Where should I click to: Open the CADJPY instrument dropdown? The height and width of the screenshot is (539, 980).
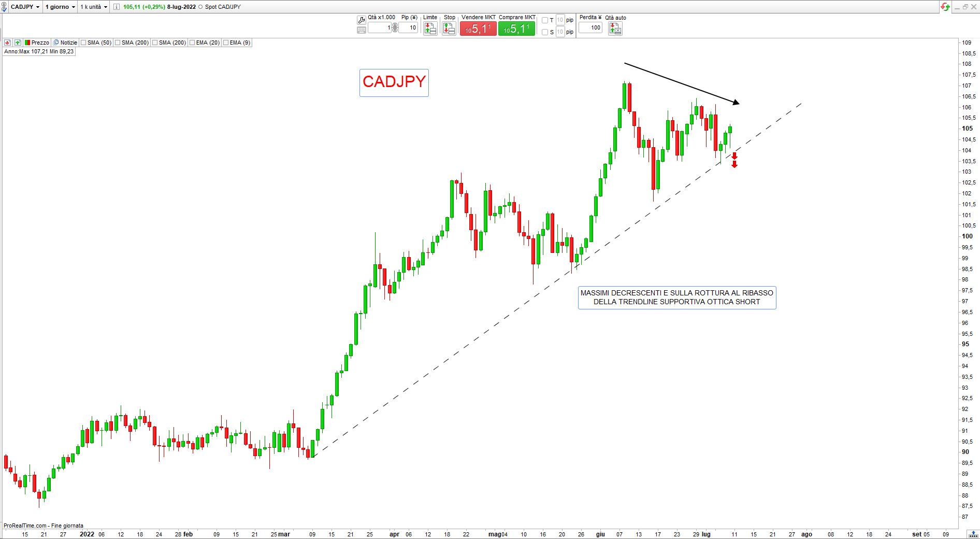[x=25, y=7]
